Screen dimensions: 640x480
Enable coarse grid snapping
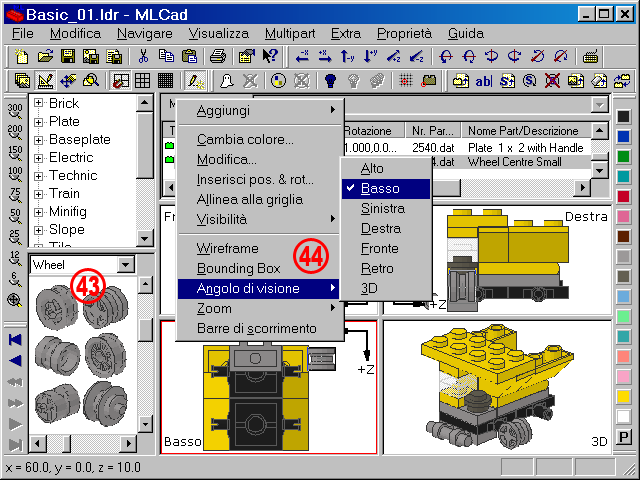(x=120, y=80)
